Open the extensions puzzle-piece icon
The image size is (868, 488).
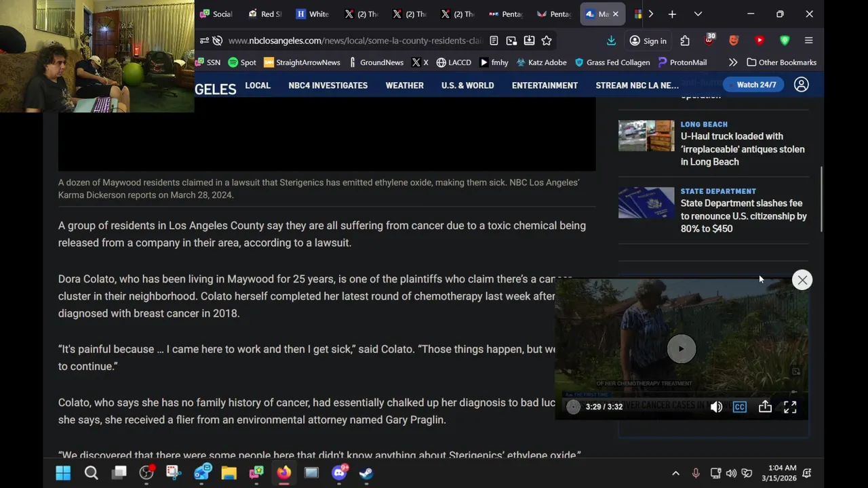coord(685,41)
